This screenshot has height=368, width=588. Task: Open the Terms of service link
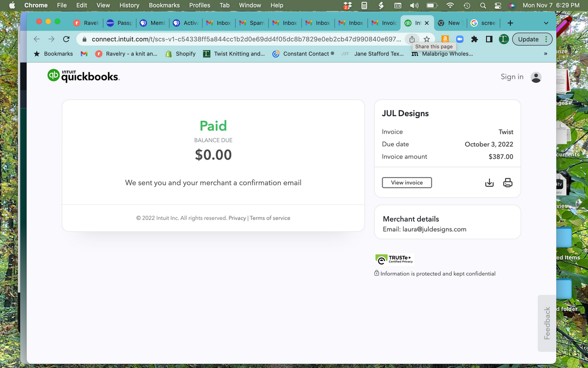270,218
